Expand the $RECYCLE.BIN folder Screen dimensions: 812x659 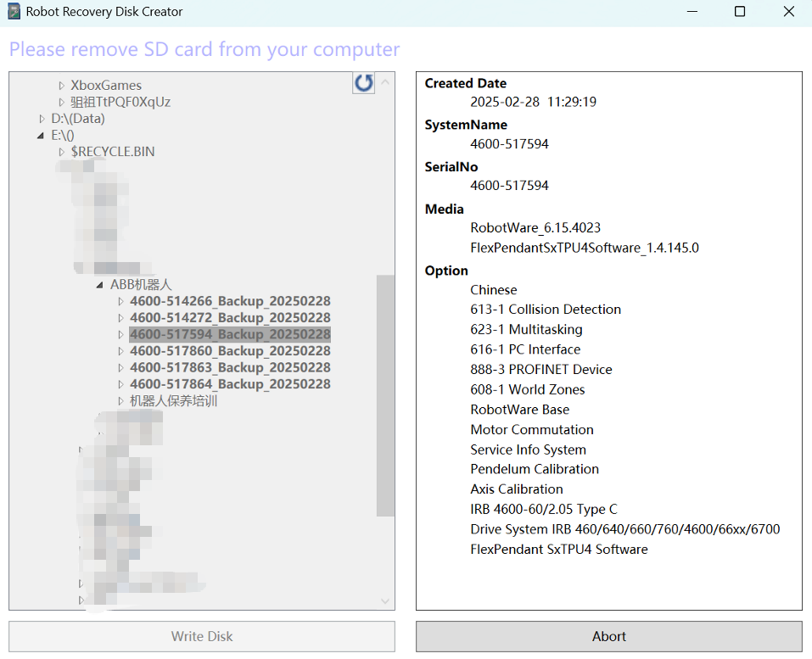click(x=62, y=152)
